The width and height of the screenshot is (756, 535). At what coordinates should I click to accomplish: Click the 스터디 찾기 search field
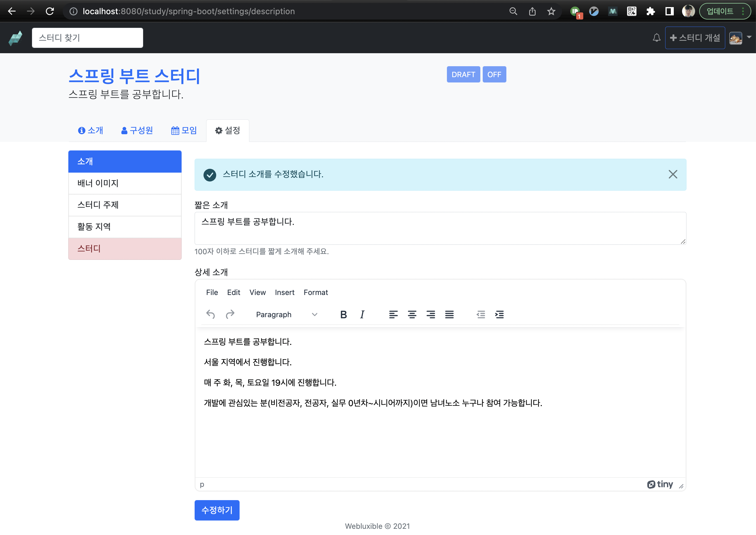click(87, 38)
